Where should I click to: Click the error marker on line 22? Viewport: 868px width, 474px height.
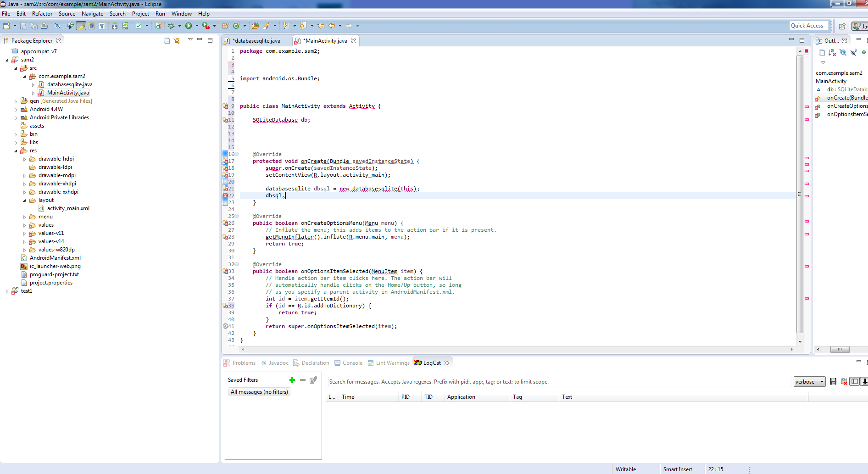225,195
